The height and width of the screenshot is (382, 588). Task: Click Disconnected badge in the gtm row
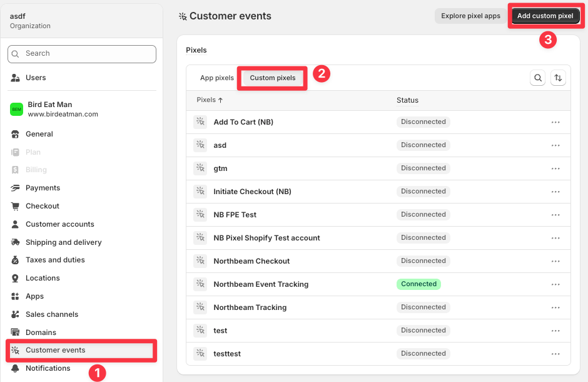pos(423,168)
